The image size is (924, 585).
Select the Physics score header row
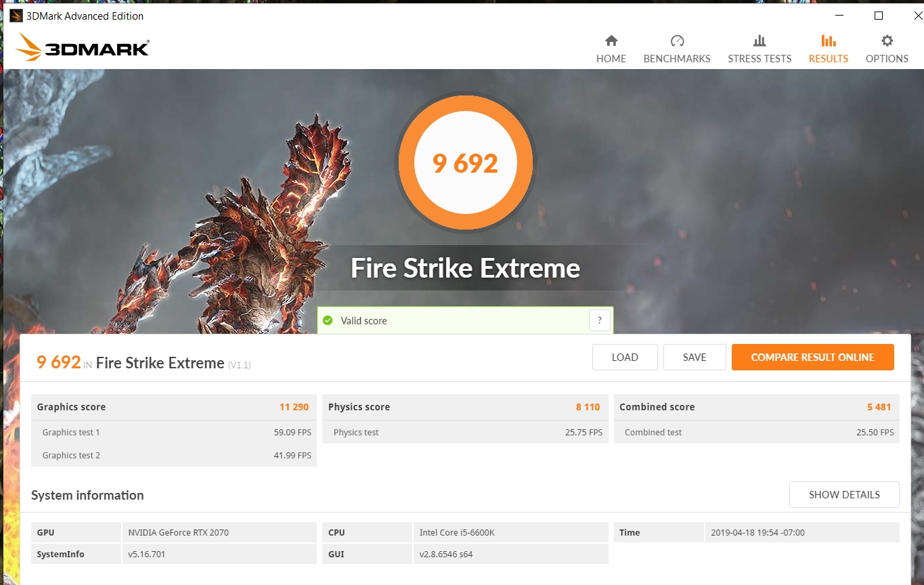point(464,407)
